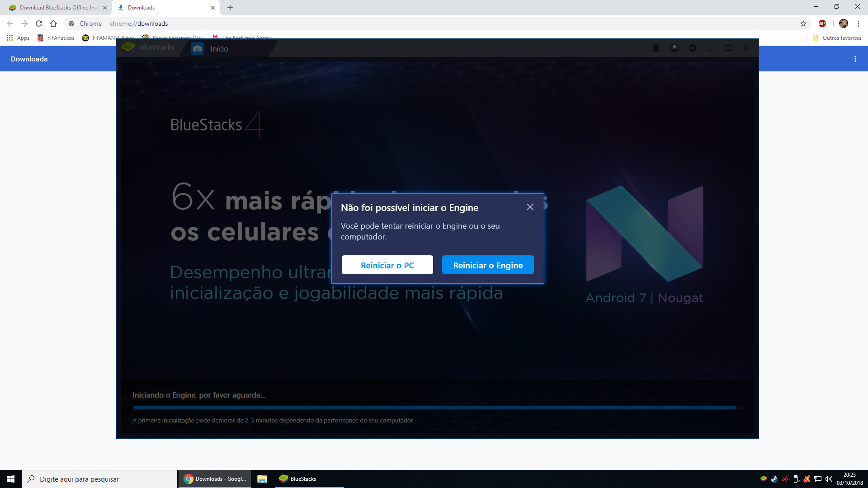Screen dimensions: 868x488
Task: Open Chrome profile avatar
Action: (x=844, y=23)
